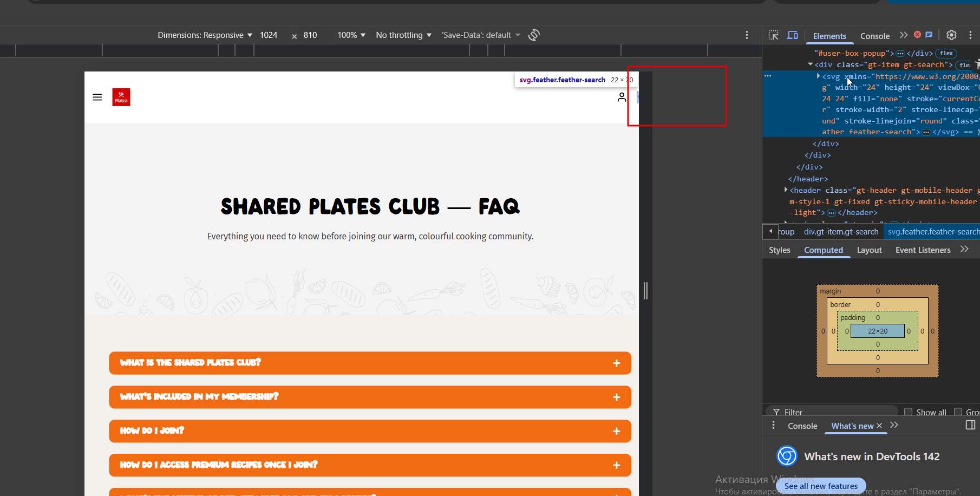980x496 pixels.
Task: Click the See all new features button
Action: [x=821, y=486]
